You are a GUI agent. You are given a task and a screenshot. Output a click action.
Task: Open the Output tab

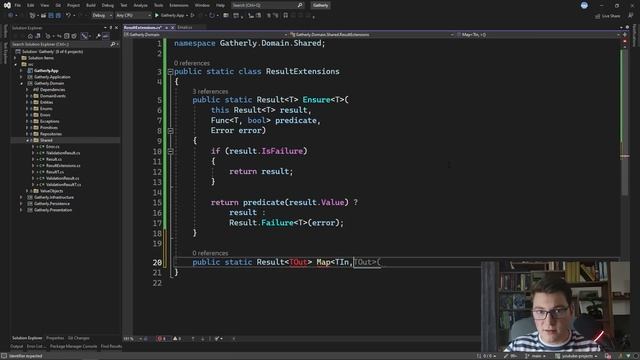16,346
